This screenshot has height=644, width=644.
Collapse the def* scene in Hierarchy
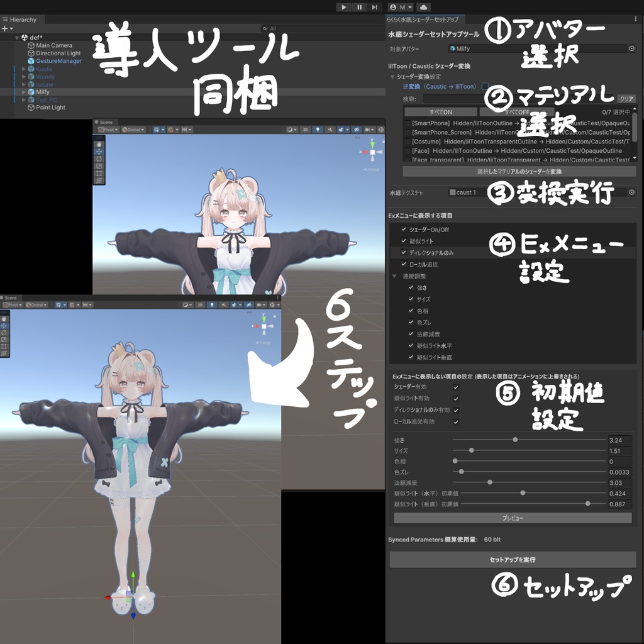17,37
